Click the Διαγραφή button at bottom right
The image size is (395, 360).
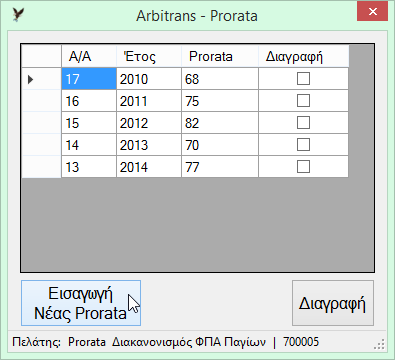333,303
